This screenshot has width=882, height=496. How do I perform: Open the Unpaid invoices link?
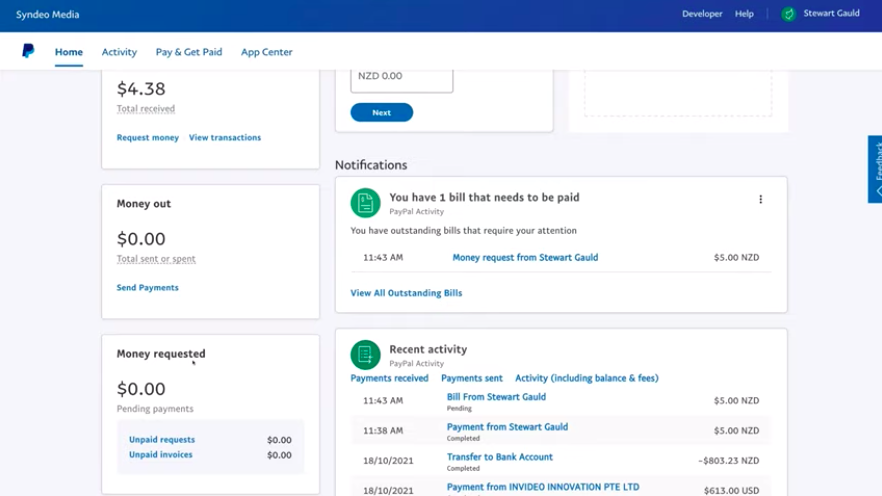(160, 454)
